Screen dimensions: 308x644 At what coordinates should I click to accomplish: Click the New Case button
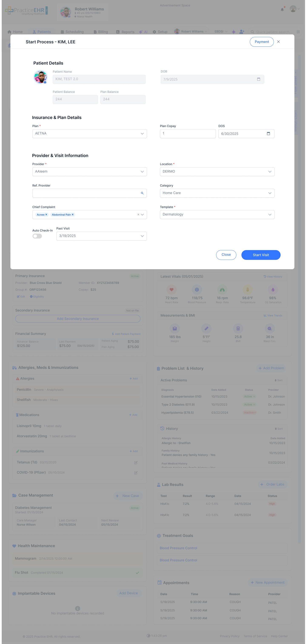(x=128, y=496)
